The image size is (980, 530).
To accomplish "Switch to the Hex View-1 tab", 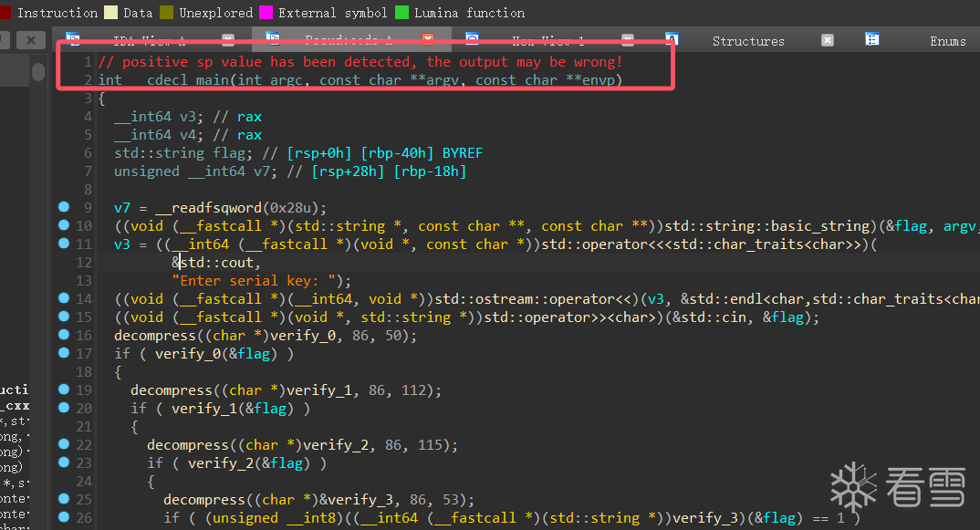I will click(x=548, y=41).
